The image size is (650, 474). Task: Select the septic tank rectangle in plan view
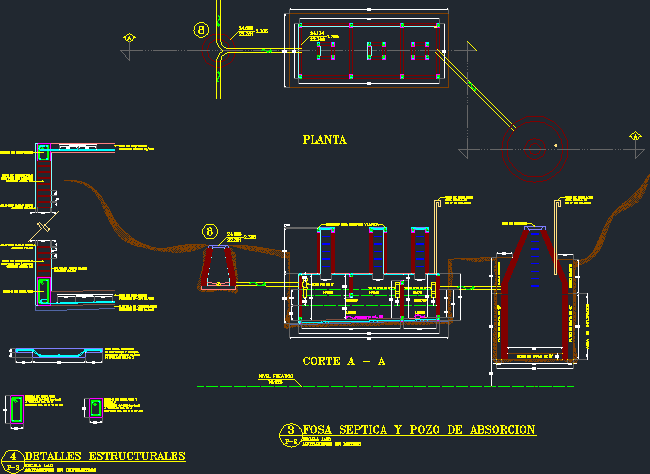click(x=371, y=49)
